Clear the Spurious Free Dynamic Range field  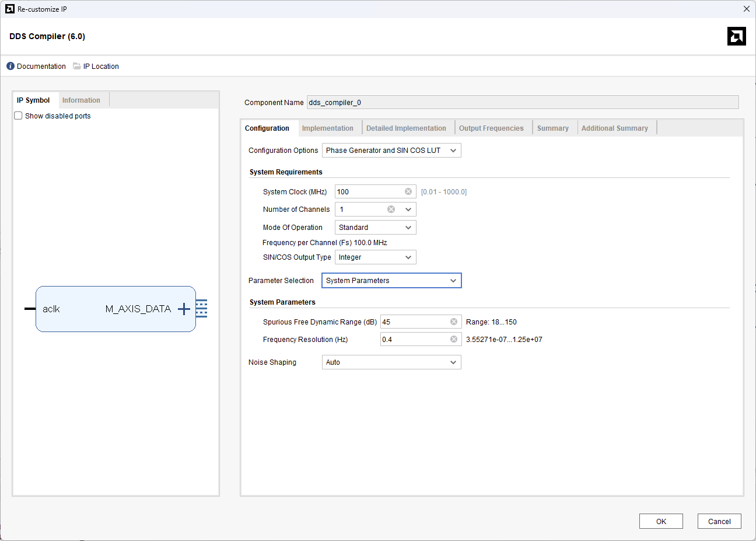click(x=454, y=322)
